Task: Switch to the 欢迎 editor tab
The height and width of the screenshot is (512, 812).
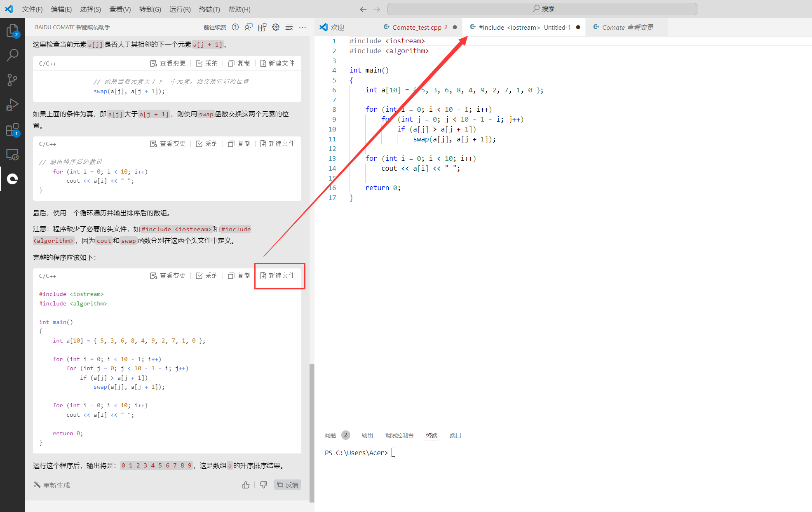Action: (x=345, y=27)
